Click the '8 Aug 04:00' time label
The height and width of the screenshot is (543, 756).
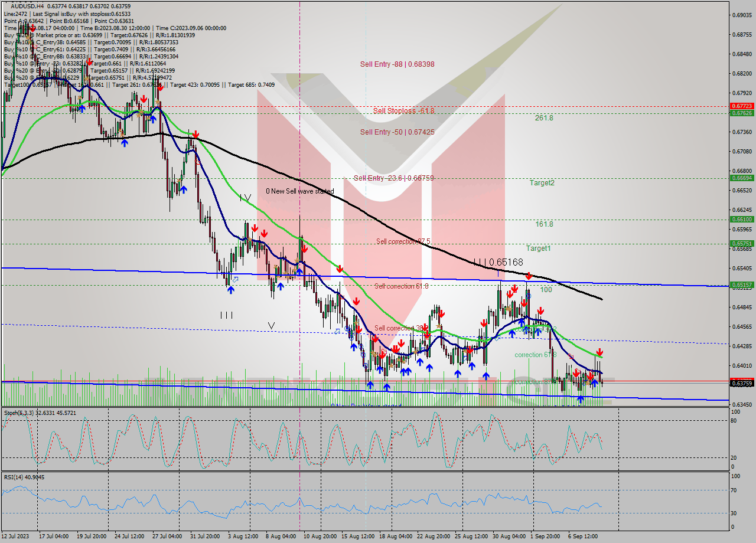(x=280, y=537)
